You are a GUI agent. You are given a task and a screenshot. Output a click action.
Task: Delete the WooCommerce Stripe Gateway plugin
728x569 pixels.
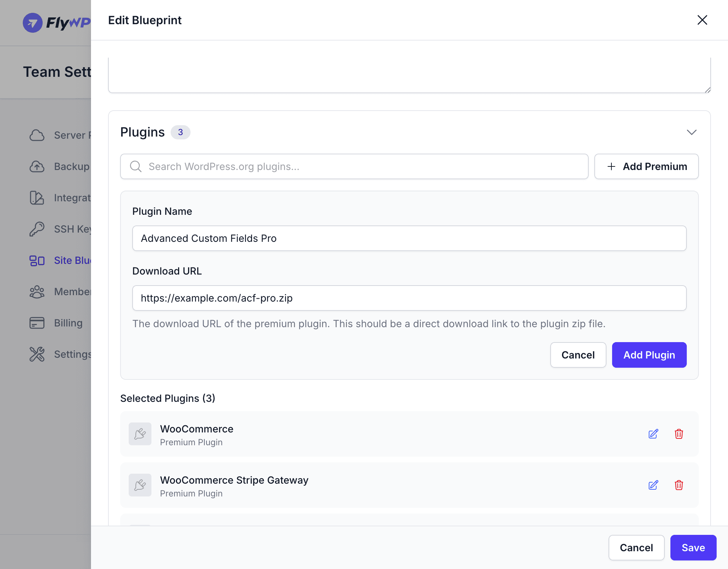click(679, 485)
